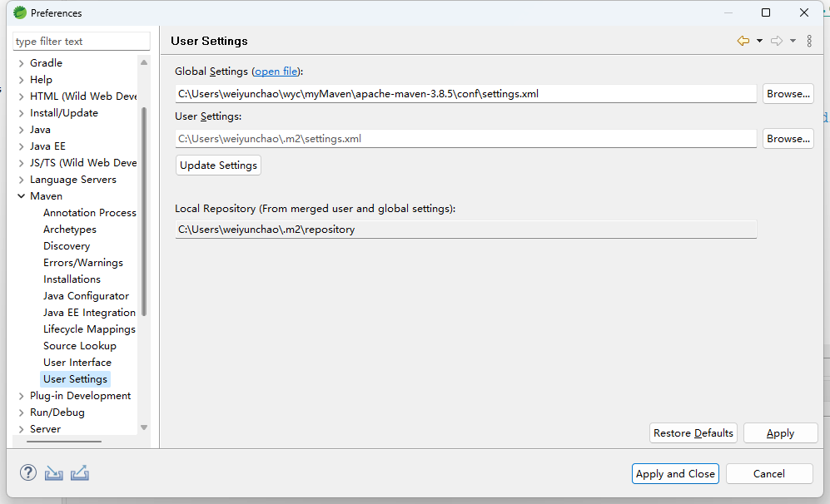Click the back navigation arrow icon
The width and height of the screenshot is (830, 504).
[743, 41]
